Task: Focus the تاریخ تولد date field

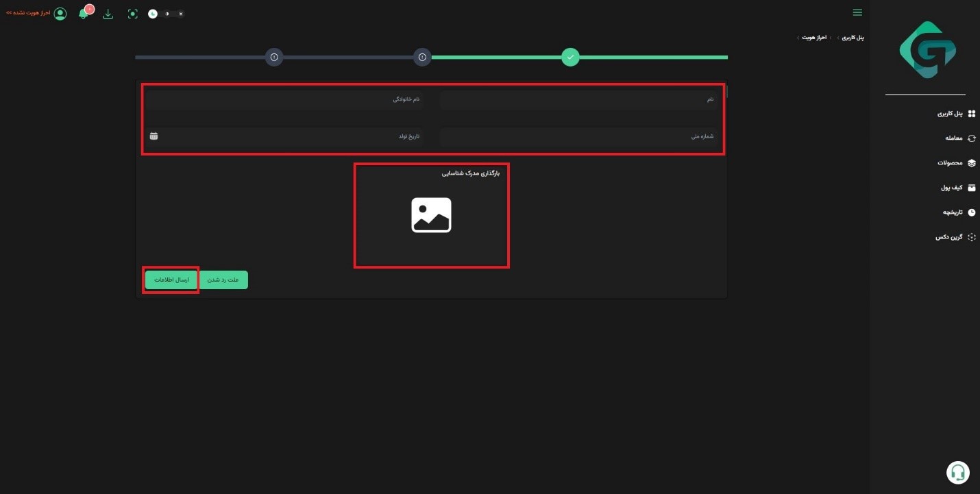Action: click(x=284, y=136)
